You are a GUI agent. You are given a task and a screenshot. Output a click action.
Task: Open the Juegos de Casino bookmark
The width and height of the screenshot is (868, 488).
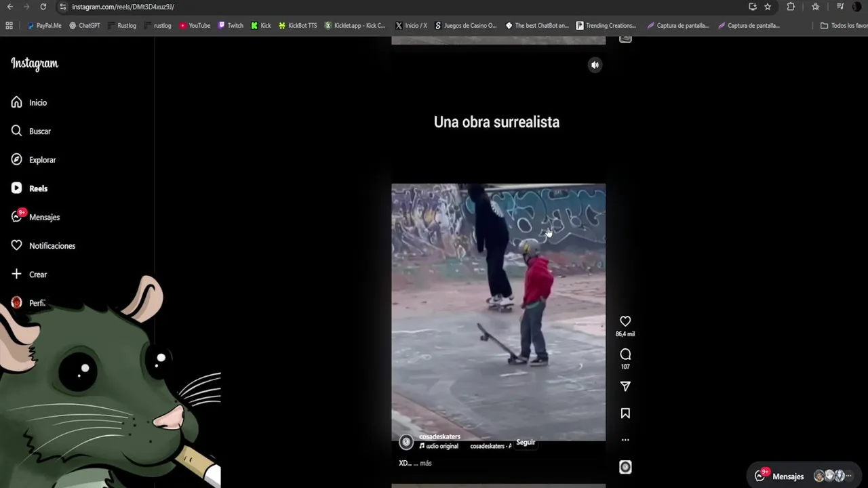pos(466,26)
